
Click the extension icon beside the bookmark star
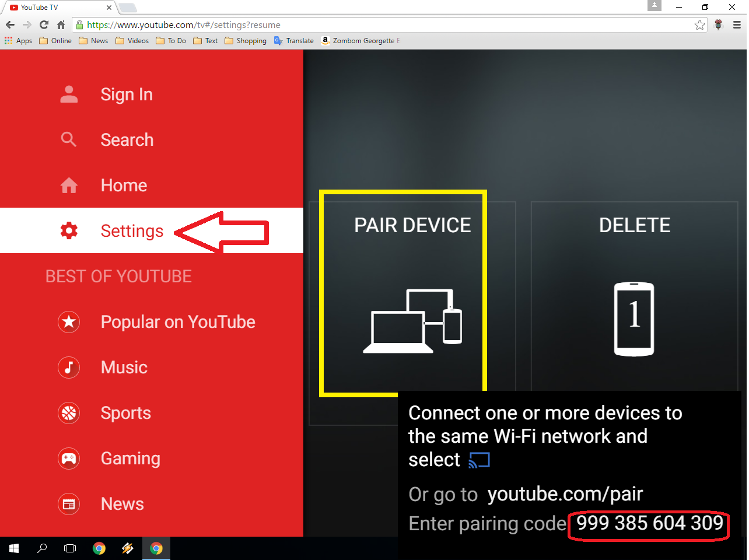(x=719, y=25)
